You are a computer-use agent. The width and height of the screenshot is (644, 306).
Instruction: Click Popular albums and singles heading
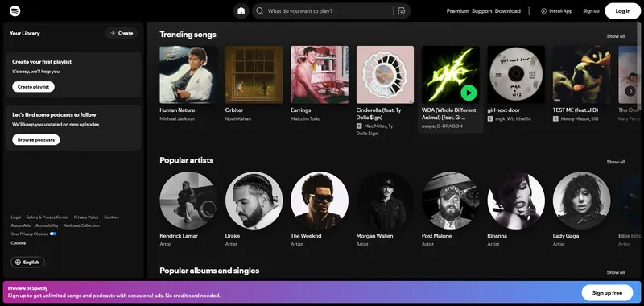coord(209,271)
